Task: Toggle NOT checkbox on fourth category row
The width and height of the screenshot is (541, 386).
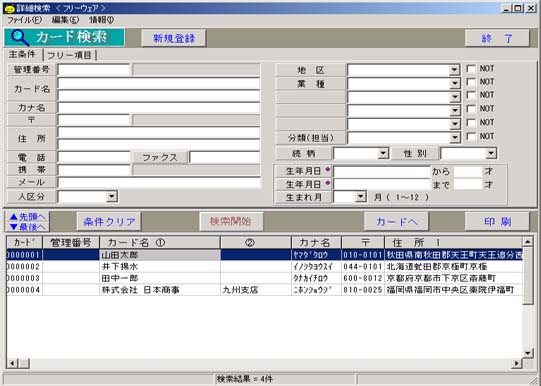Action: [x=471, y=109]
